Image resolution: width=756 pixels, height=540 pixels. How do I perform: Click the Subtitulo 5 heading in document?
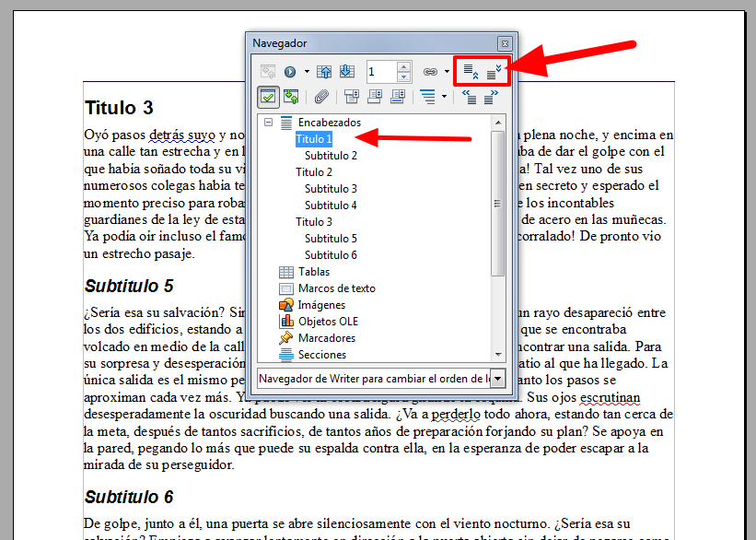(129, 287)
